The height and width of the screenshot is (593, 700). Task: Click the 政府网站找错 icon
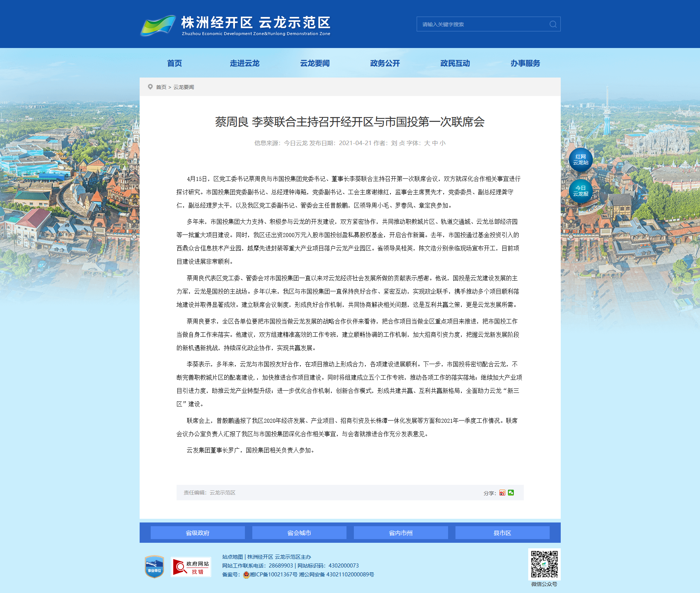click(x=191, y=567)
